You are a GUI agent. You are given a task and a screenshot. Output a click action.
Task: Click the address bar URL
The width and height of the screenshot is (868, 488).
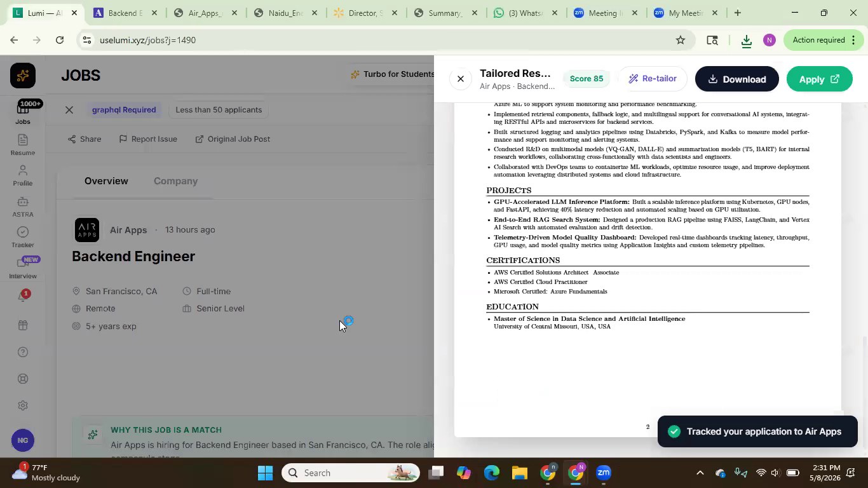(147, 40)
